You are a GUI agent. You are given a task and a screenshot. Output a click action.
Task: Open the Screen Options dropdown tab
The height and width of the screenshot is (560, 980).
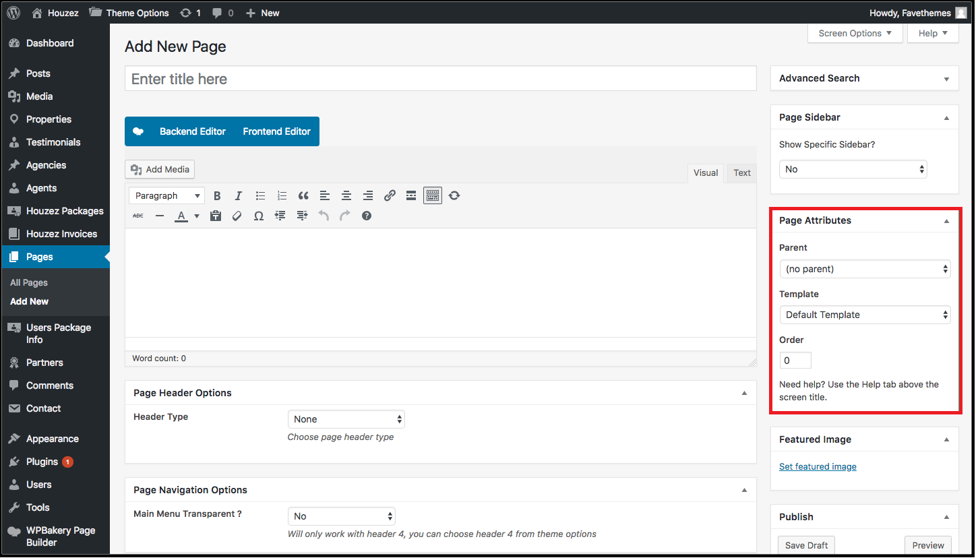(855, 33)
